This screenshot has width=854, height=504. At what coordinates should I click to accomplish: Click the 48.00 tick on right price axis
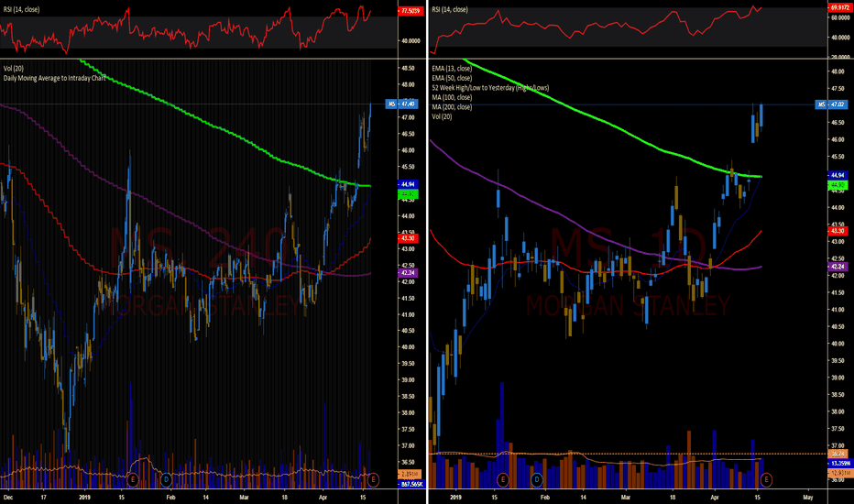point(838,71)
